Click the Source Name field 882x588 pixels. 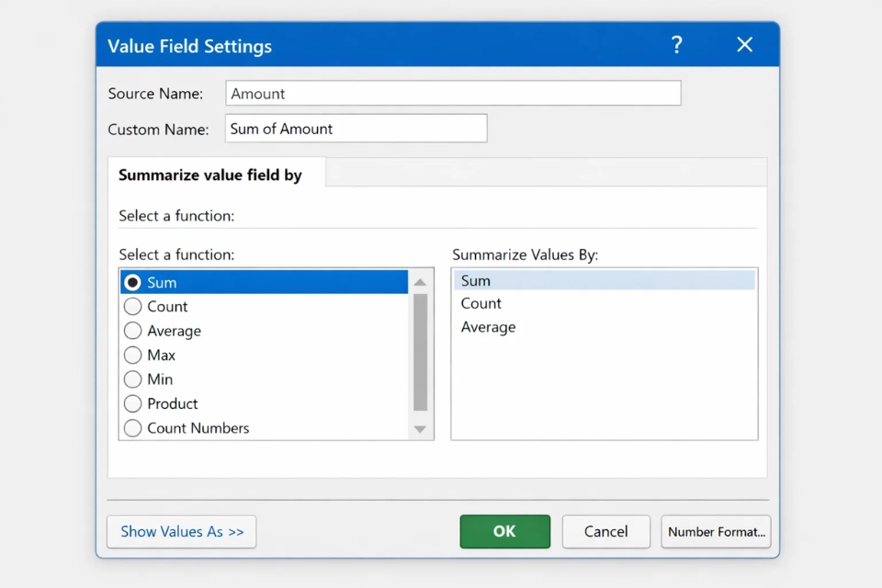click(453, 94)
